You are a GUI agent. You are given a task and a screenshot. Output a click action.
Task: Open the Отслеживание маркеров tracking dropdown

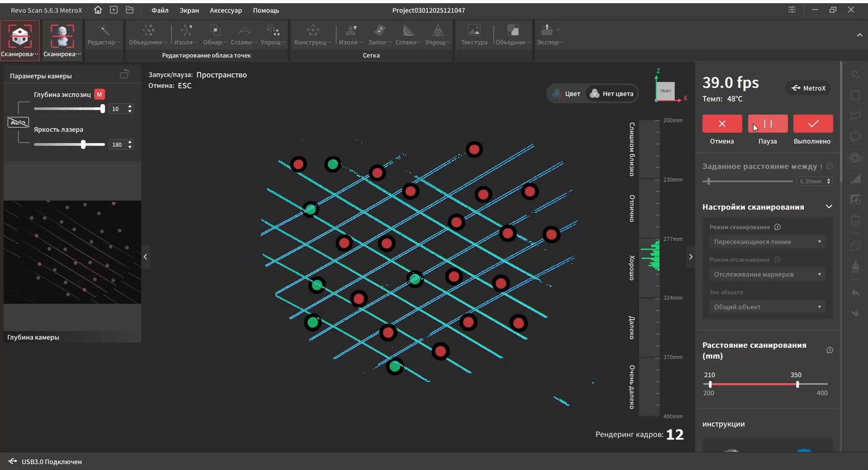pyautogui.click(x=767, y=274)
